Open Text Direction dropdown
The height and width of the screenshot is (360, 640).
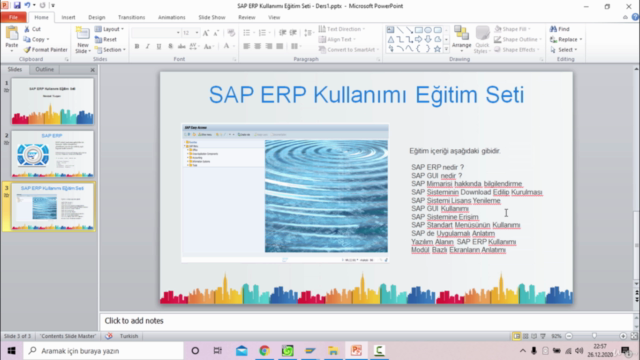342,29
